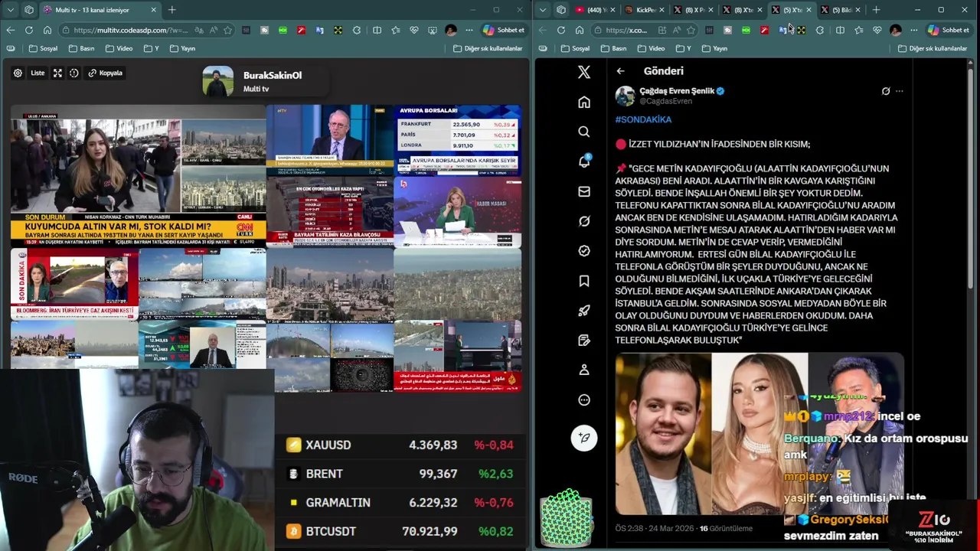Click the post timestamp 24 Mar 2026
The image size is (980, 551).
pyautogui.click(x=656, y=528)
